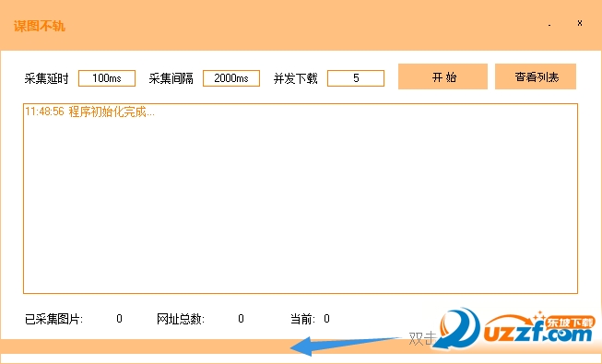
Task: Click the 采集延时 label
Action: (x=46, y=78)
